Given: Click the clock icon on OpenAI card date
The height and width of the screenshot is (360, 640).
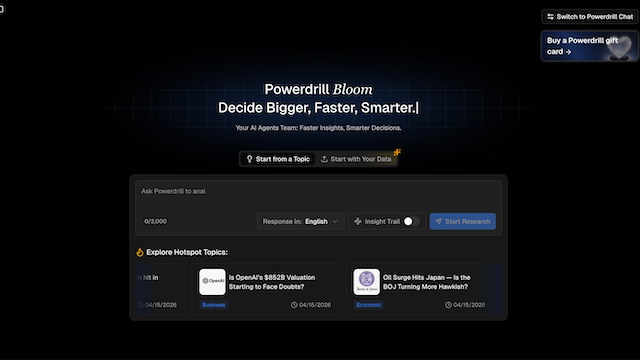Looking at the screenshot, I should 294,305.
